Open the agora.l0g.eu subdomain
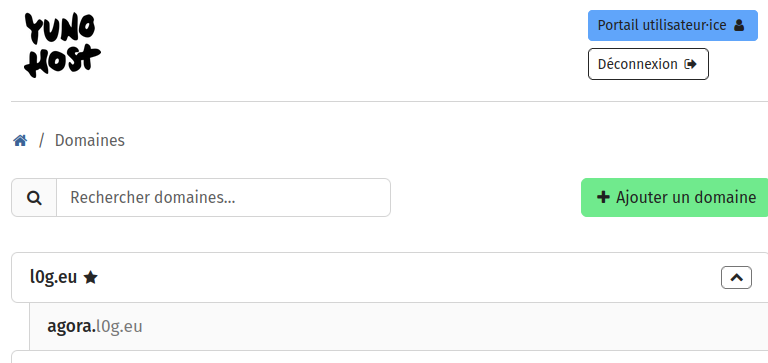 [x=95, y=326]
